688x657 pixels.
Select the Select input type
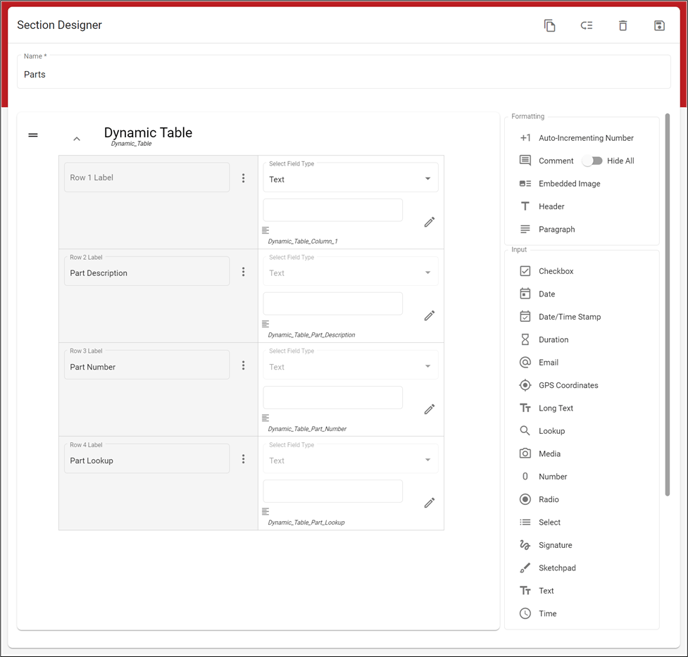(540, 522)
